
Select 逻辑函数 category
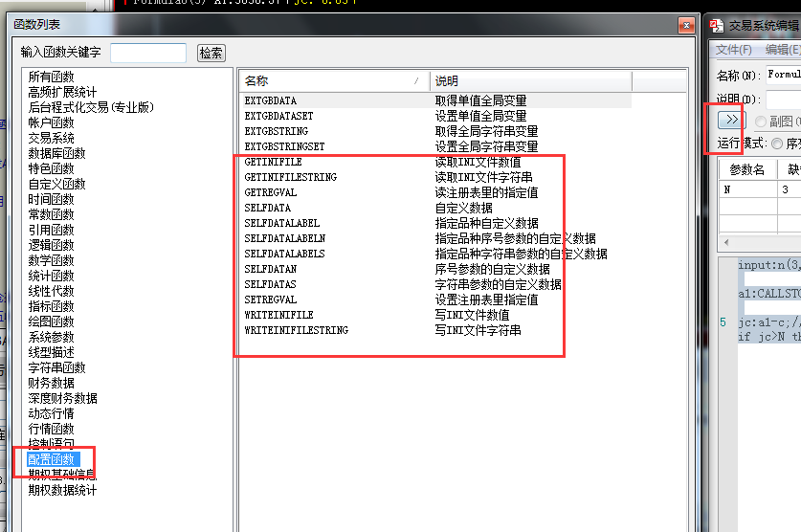(x=51, y=245)
